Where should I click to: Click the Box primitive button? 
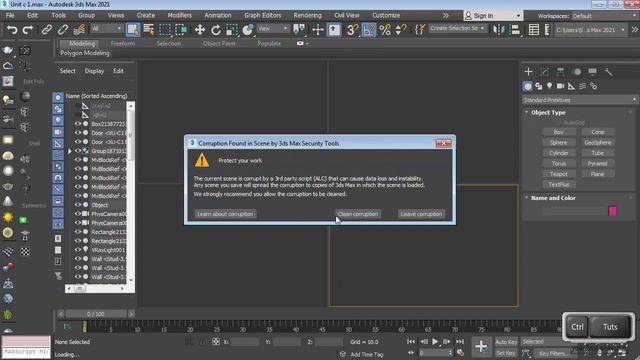(559, 132)
